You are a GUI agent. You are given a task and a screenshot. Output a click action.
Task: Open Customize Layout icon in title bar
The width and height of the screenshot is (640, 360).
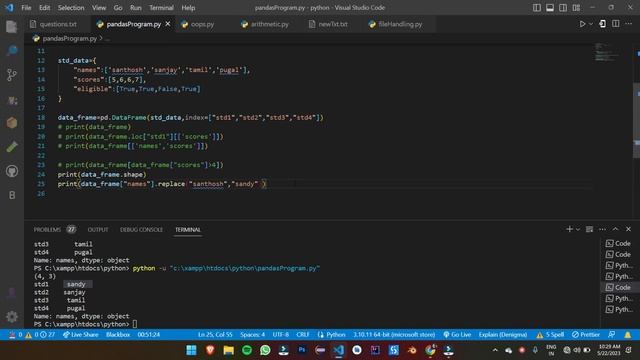click(576, 8)
